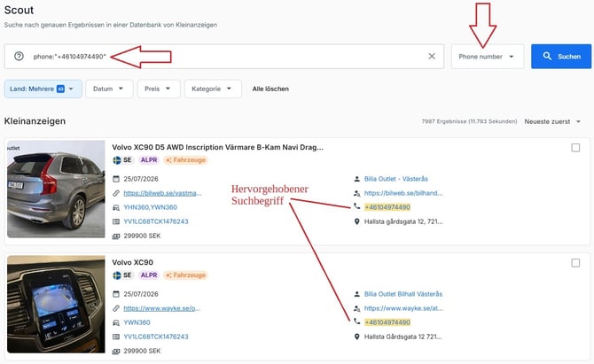Viewport: 594px width, 364px height.
Task: Click the 7987 Ergebnisse result count text
Action: 469,121
